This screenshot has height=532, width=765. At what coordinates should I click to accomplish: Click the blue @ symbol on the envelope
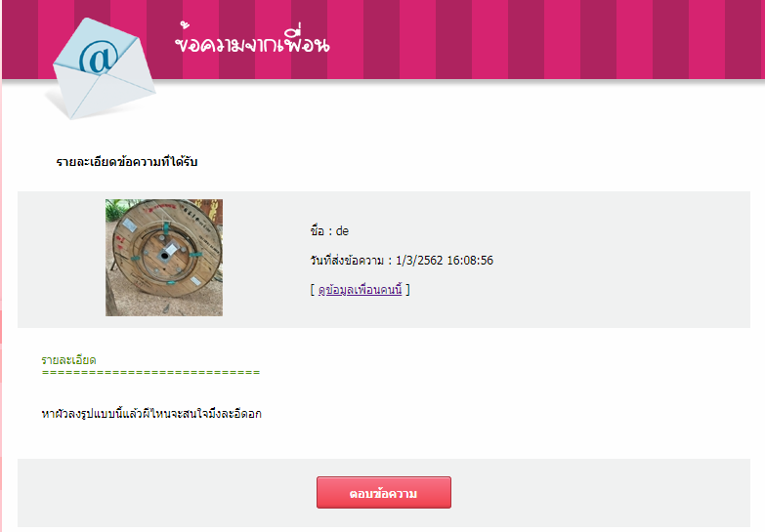coord(99,56)
